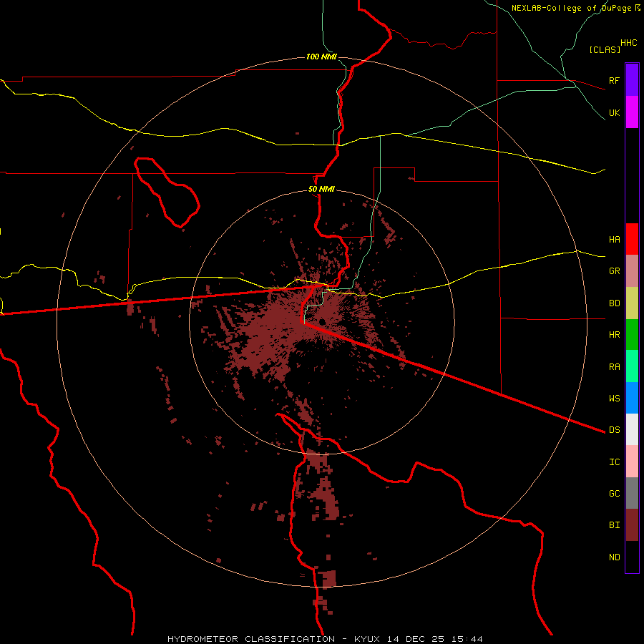The image size is (644, 644).
Task: Click the BD legend label
Action: point(614,303)
